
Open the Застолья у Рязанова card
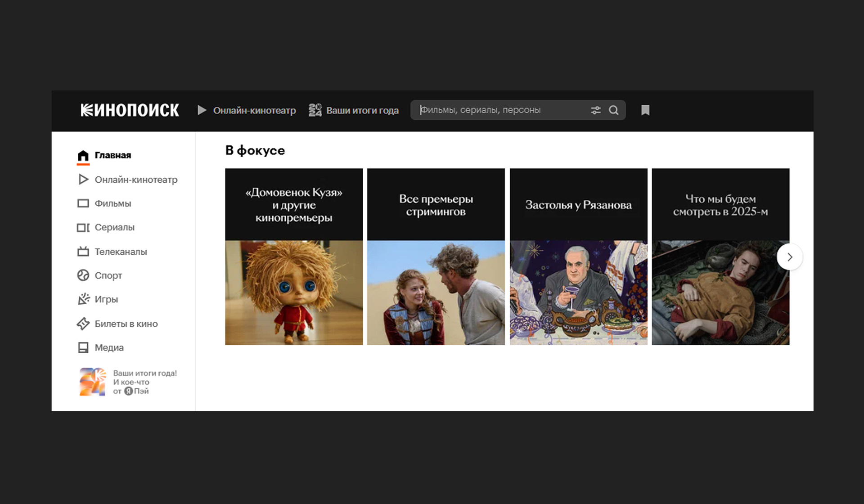point(579,256)
